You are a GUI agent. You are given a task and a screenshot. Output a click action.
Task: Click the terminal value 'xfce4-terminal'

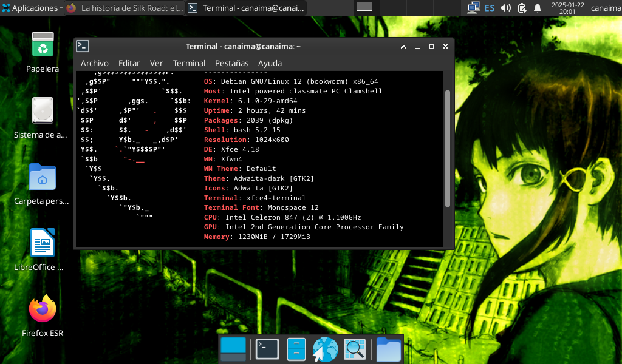pos(276,198)
